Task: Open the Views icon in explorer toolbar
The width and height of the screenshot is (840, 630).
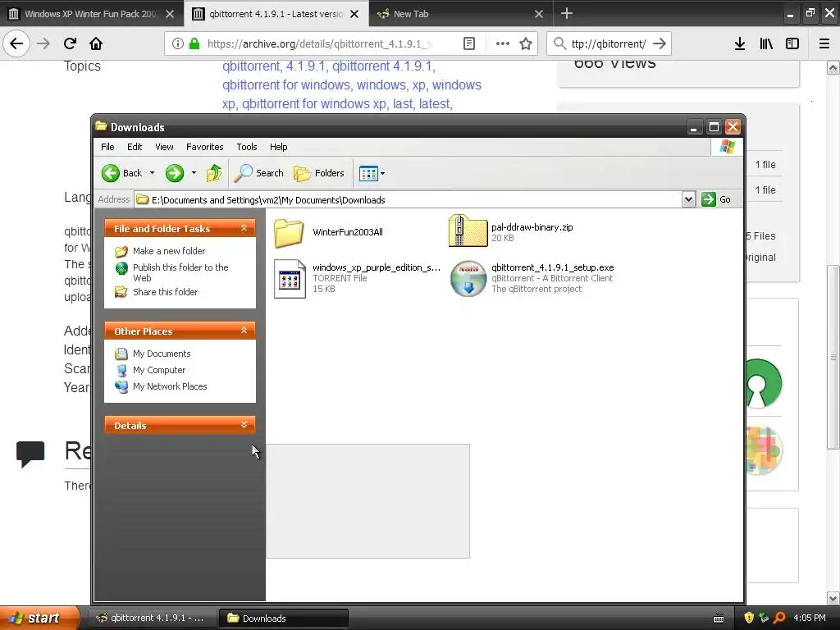Action: (368, 174)
